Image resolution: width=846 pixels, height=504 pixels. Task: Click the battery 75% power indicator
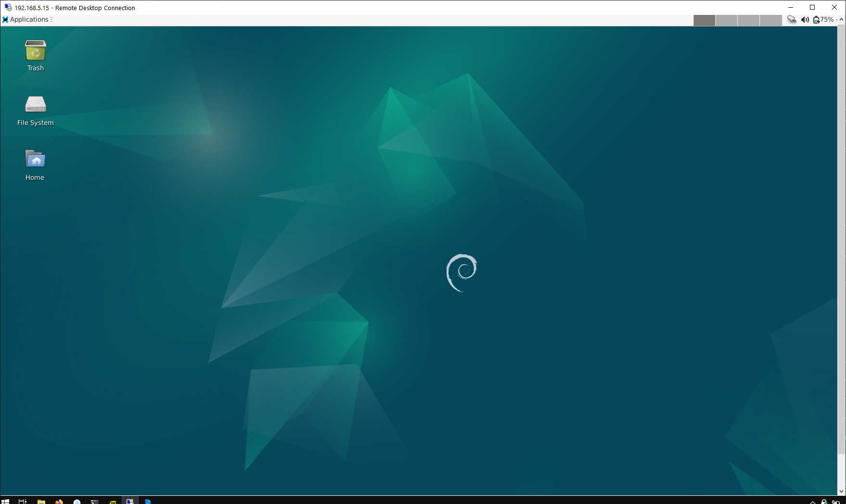pos(823,20)
